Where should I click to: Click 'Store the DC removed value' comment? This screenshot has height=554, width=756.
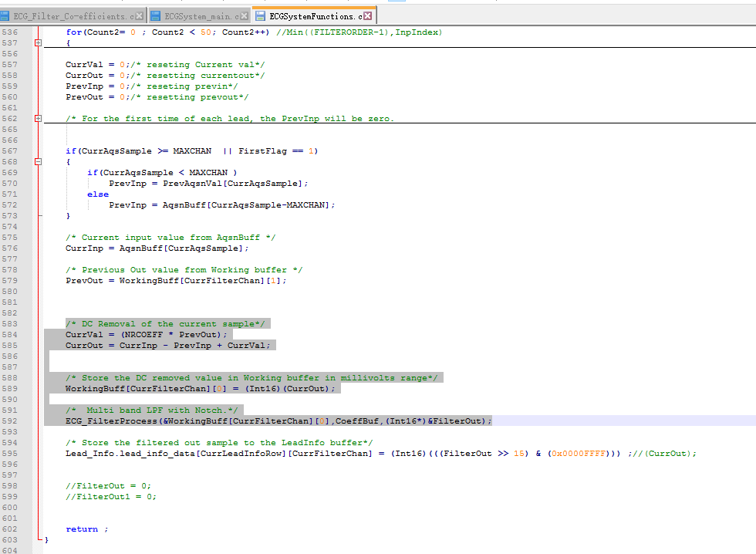click(251, 378)
